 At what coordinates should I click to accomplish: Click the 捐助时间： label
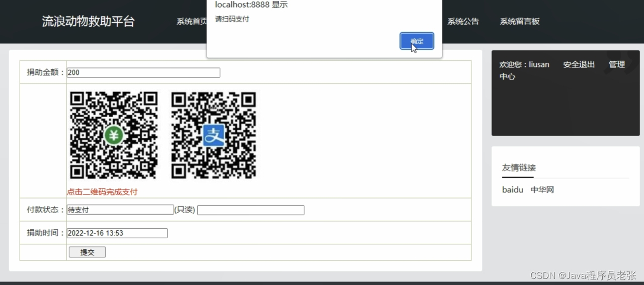46,233
